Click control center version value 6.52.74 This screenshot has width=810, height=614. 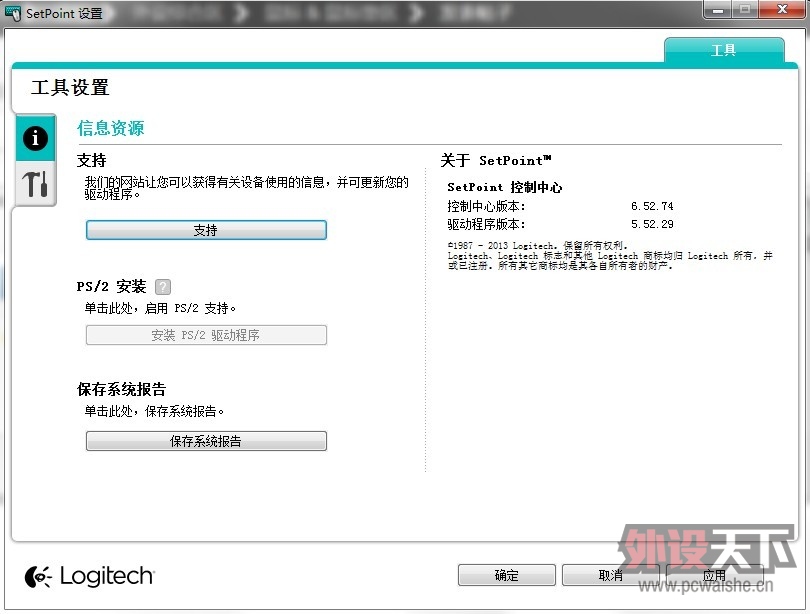tap(652, 206)
